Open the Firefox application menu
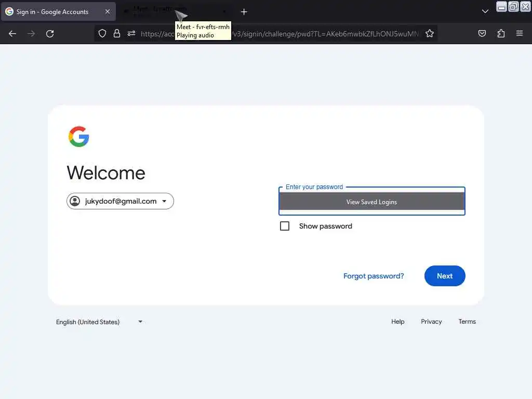Viewport: 532px width, 399px height. (x=519, y=34)
